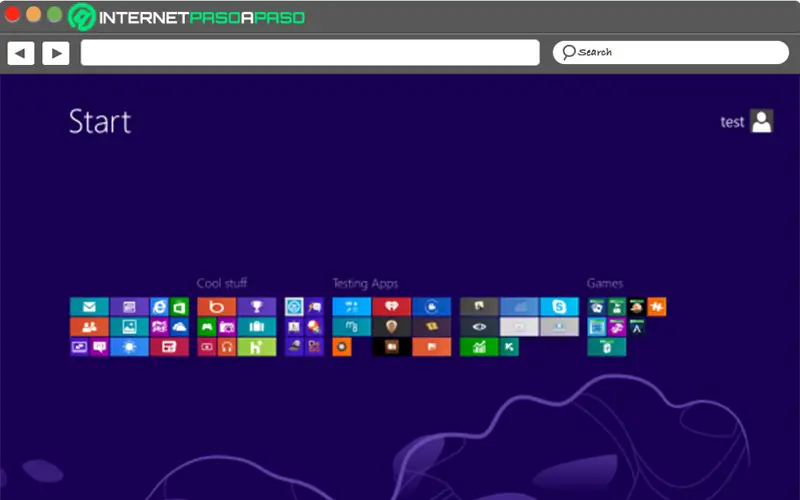Open the teal 'mb' tile
Screen dimensions: 800x500
coord(352,327)
